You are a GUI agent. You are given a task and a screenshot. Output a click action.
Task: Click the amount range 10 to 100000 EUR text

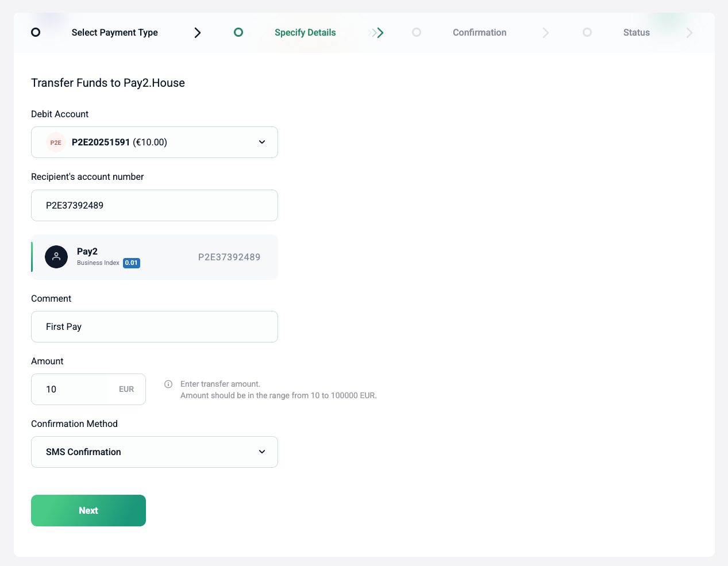click(279, 395)
